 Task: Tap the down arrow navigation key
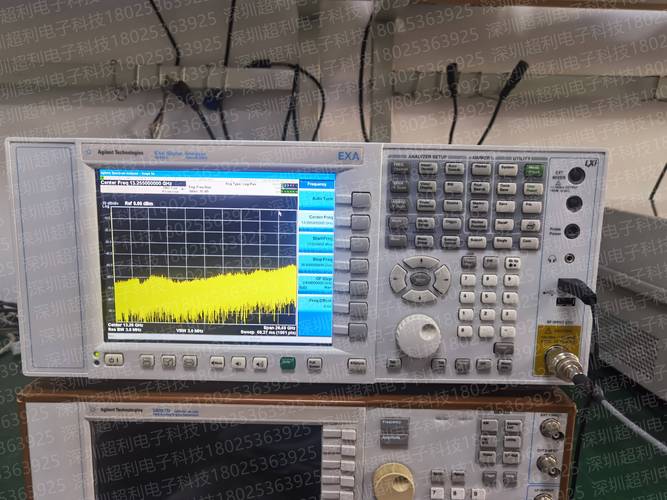pos(419,297)
